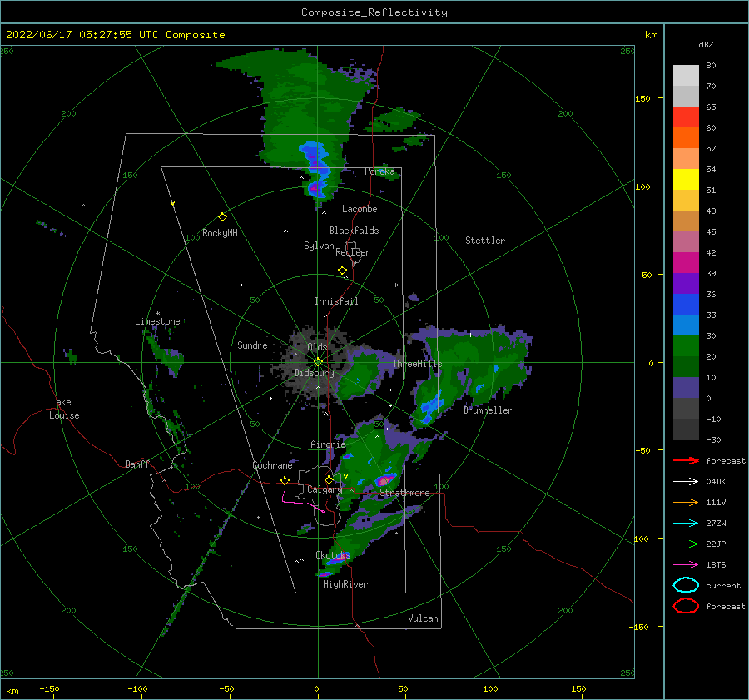Click the HighRiver city label

point(345,584)
